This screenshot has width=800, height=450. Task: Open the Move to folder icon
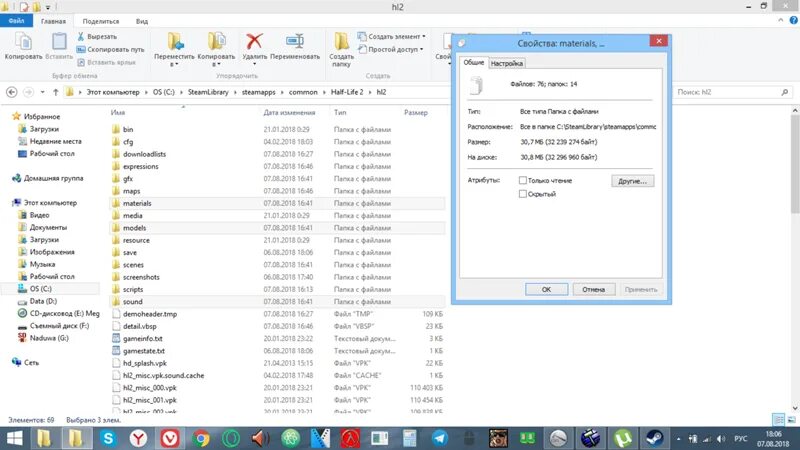click(174, 41)
